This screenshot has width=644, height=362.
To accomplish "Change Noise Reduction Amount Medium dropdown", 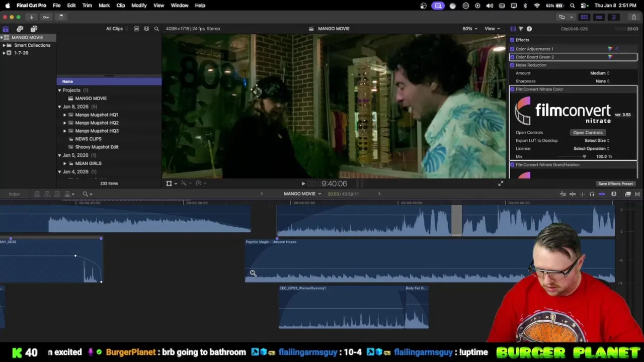I will coord(600,73).
